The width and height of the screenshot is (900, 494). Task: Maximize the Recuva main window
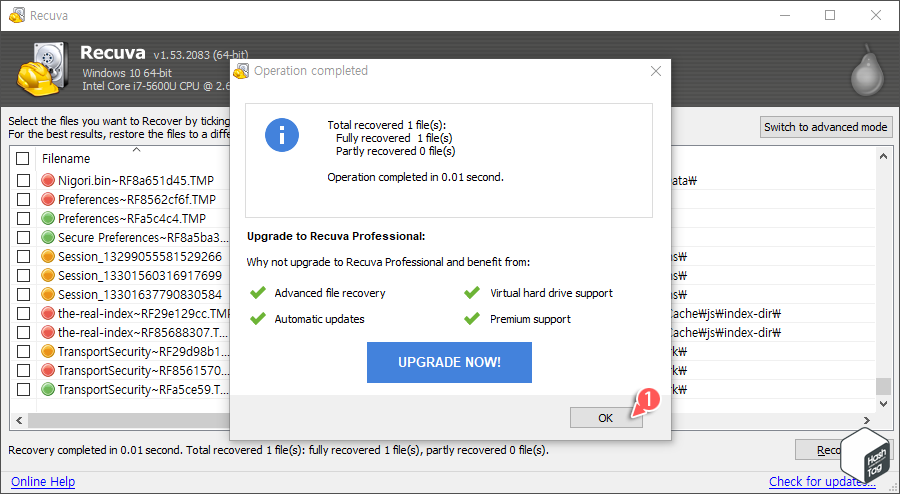tap(830, 15)
